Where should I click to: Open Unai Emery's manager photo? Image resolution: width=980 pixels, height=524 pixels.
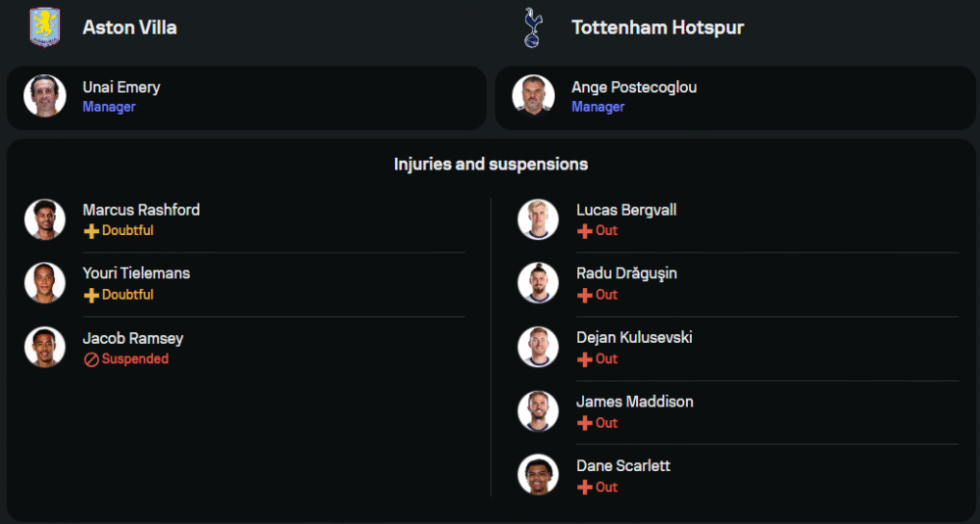[x=45, y=96]
